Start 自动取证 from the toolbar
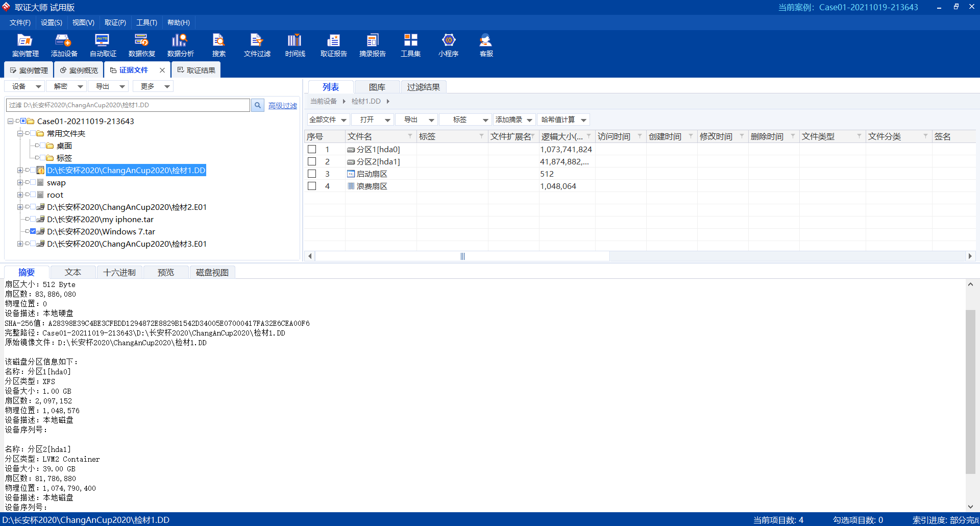Screen dimensions: 980x526 [x=103, y=45]
